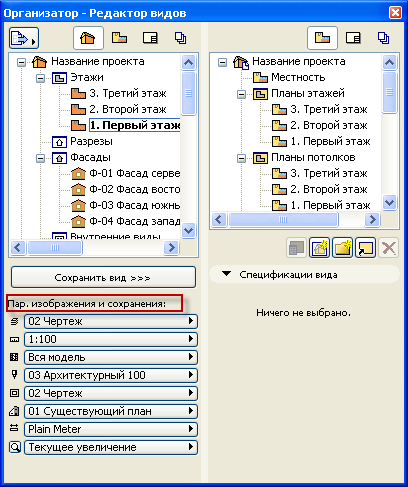Create a new folder in the view map
Image resolution: width=408 pixels, height=487 pixels.
(x=343, y=248)
